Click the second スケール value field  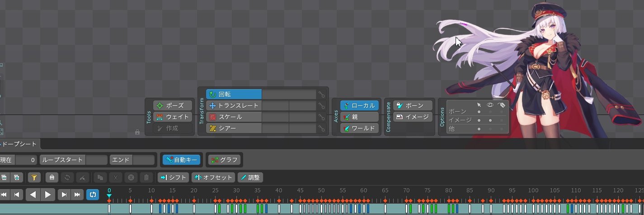[302, 117]
